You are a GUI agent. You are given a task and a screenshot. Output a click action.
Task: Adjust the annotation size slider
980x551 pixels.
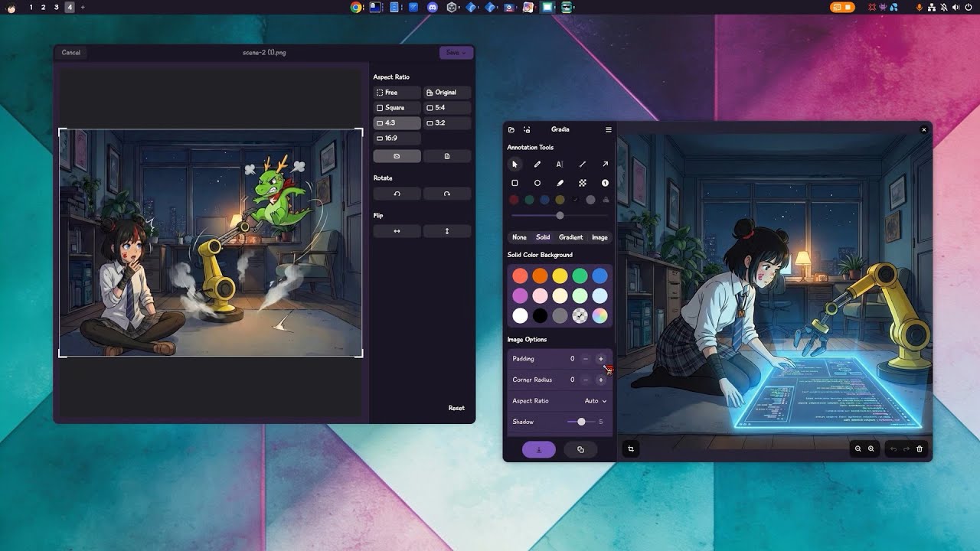(560, 216)
